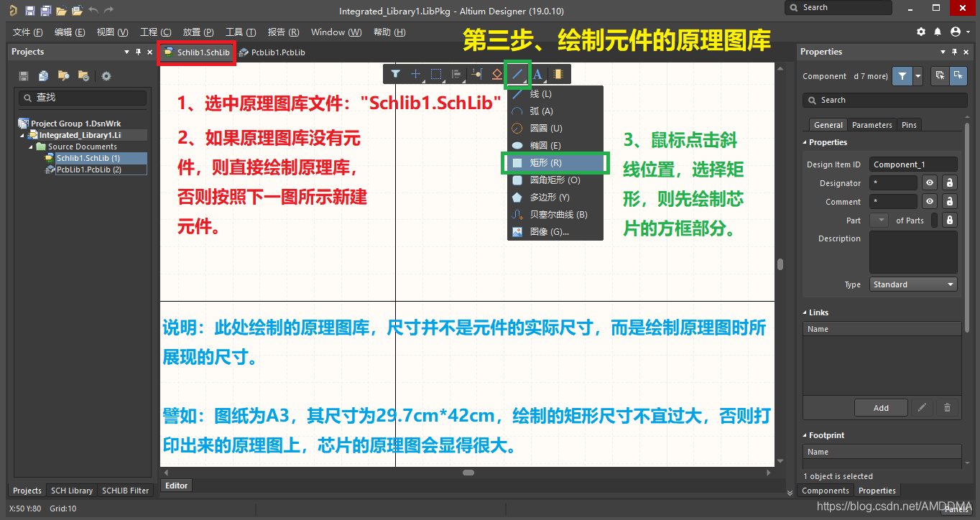
Task: Open the selection filter funnel in canvas toolbar
Action: click(x=395, y=74)
